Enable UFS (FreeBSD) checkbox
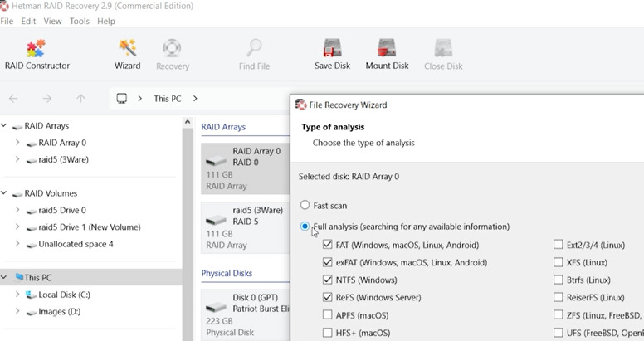Viewport: 644px width, 341px height. [x=559, y=333]
